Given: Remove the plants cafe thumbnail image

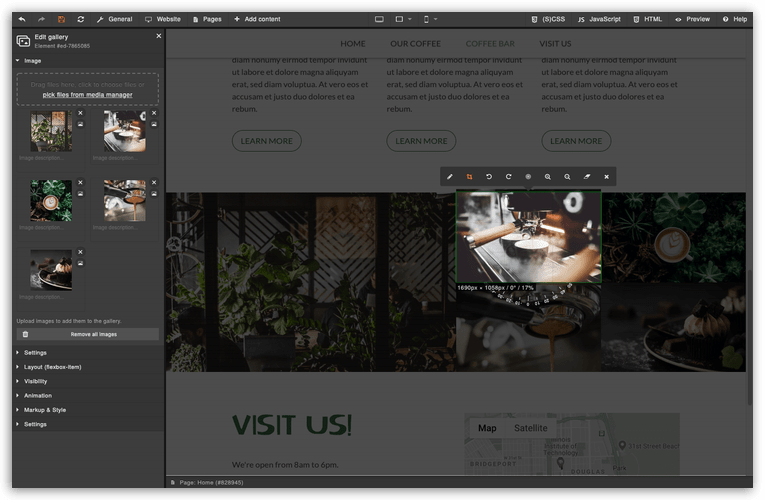Looking at the screenshot, I should [81, 113].
